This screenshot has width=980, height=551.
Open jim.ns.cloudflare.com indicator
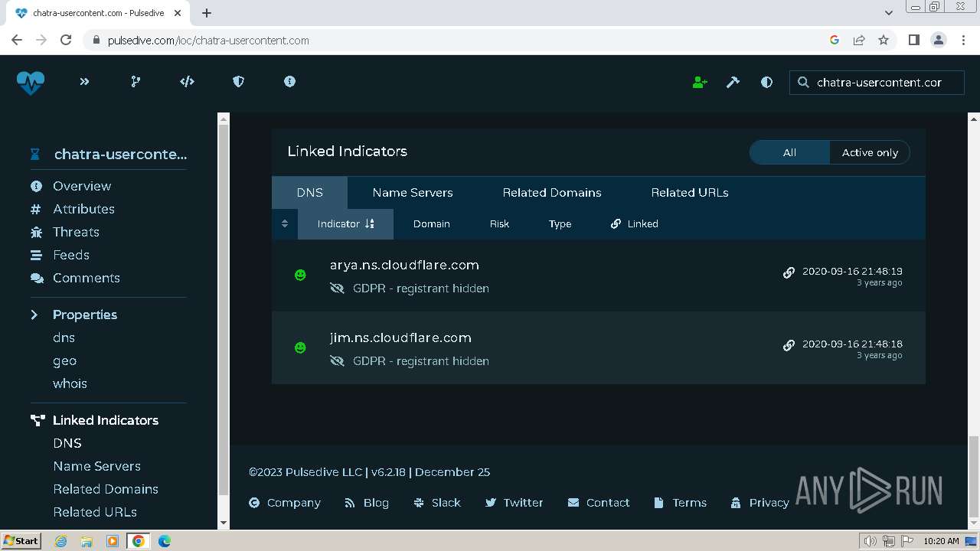400,337
